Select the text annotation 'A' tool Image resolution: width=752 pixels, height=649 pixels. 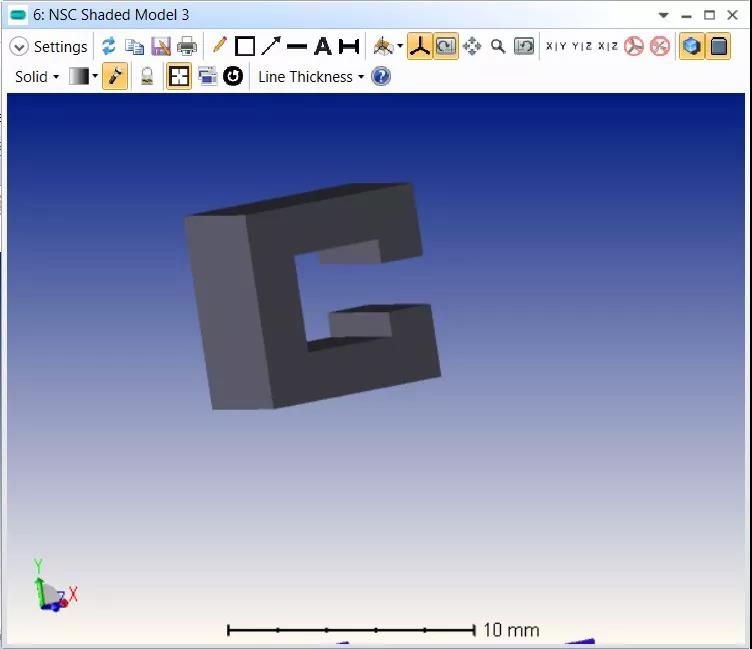click(x=322, y=46)
